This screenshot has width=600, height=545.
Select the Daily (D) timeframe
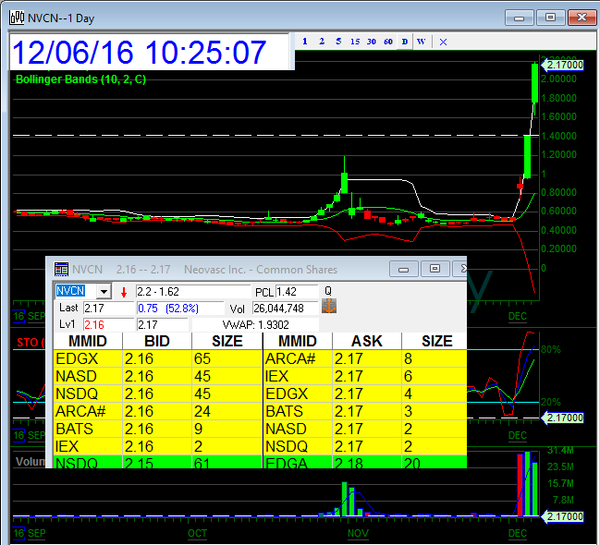pos(405,42)
